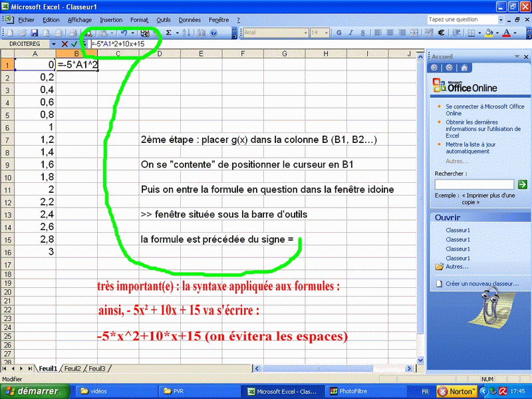Click Merge and Center icon
Image resolution: width=532 pixels, height=399 pixels.
tap(414, 33)
